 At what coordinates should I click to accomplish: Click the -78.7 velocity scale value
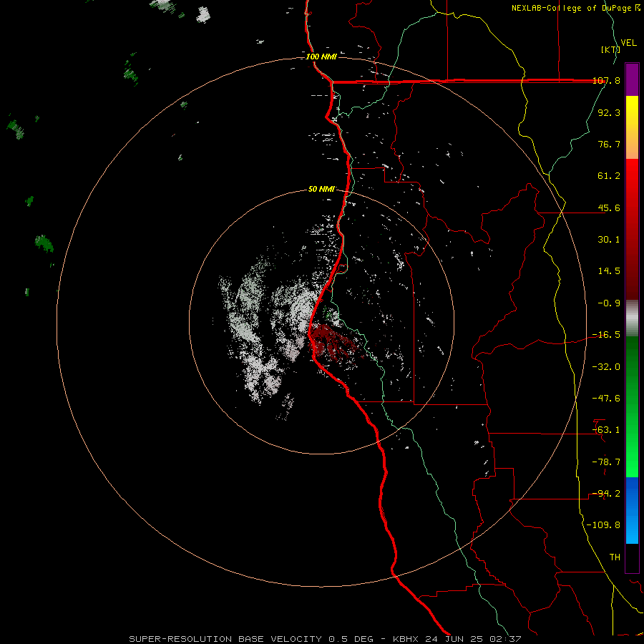point(607,462)
